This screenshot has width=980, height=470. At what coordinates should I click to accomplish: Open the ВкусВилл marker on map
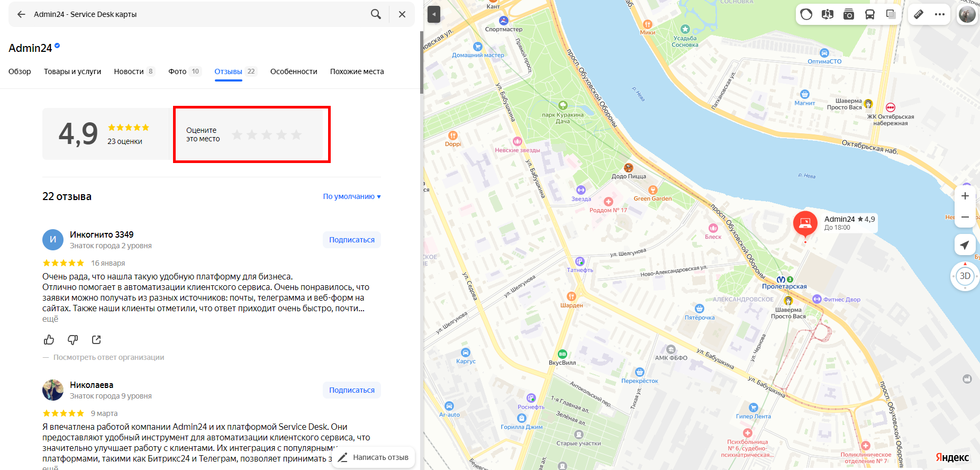click(x=562, y=354)
